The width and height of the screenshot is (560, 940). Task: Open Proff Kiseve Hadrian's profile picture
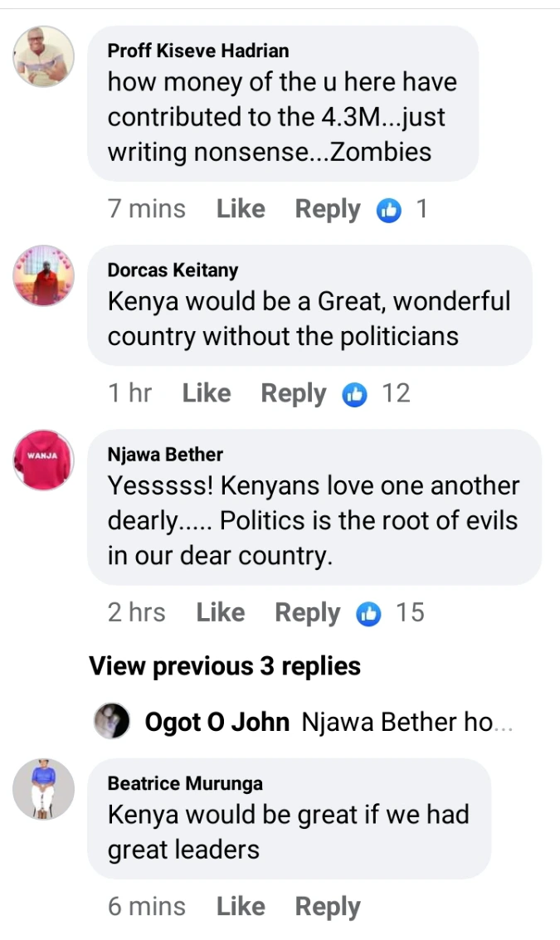[44, 56]
